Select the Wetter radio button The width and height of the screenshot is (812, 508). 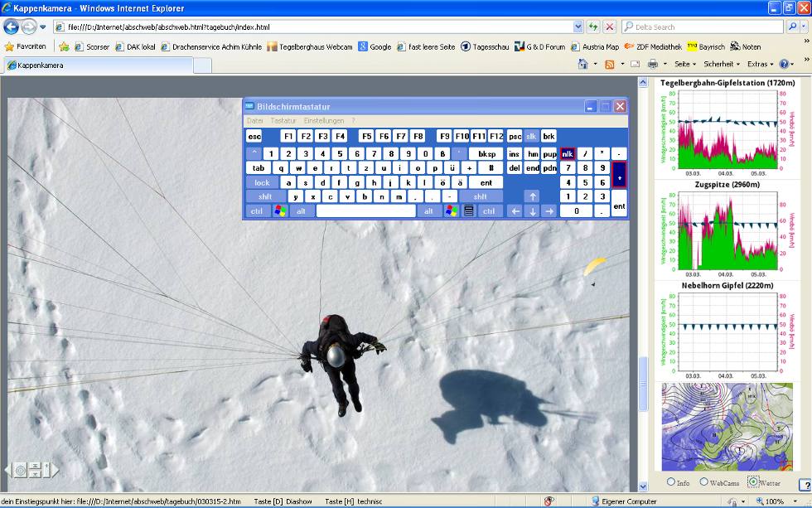(753, 481)
